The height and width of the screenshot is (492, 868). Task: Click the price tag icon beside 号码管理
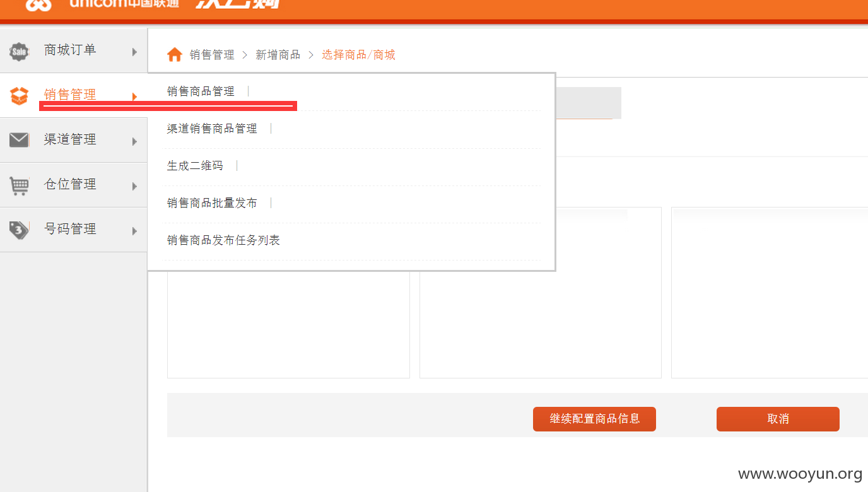(x=19, y=230)
